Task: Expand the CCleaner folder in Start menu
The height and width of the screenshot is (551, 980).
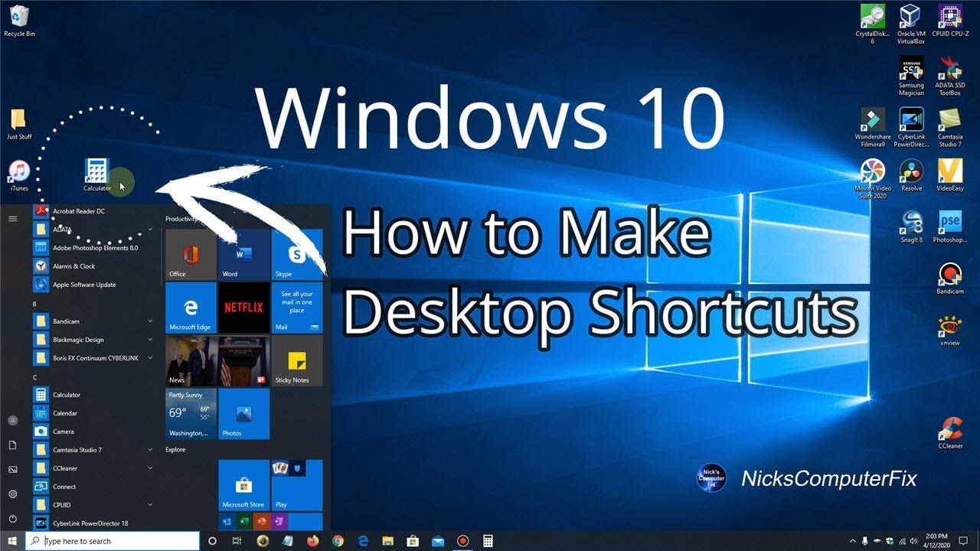Action: tap(150, 468)
